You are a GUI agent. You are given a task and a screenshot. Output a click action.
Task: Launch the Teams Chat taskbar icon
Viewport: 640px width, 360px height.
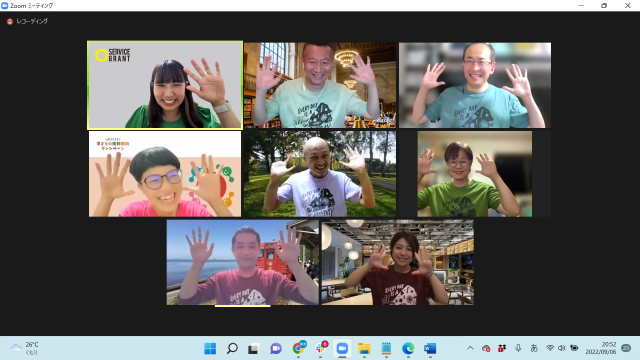(x=276, y=349)
